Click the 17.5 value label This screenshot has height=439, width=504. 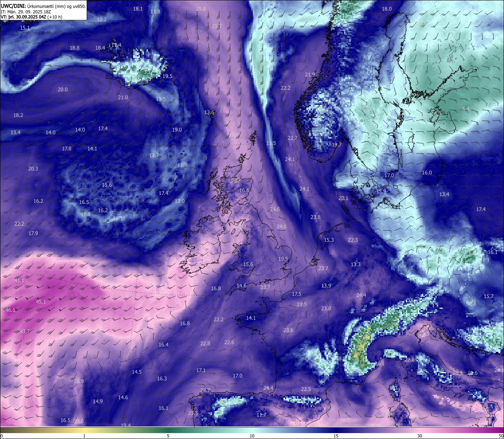[x=296, y=294]
